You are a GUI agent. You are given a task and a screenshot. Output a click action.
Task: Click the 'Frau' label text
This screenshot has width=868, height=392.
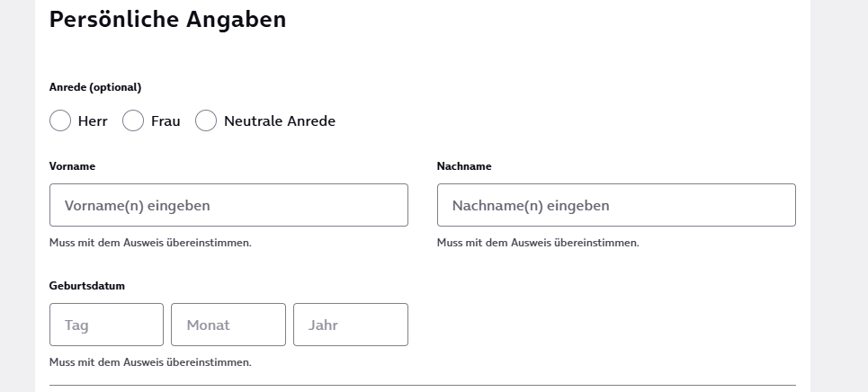pyautogui.click(x=166, y=121)
